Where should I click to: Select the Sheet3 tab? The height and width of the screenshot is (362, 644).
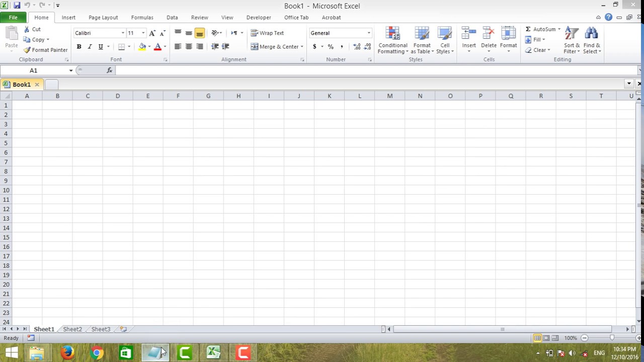(x=101, y=329)
